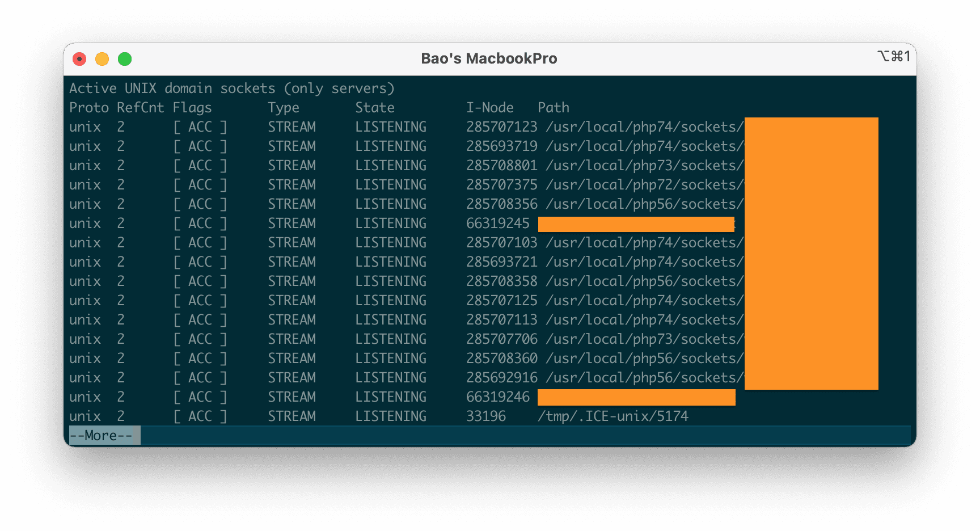980x531 pixels.
Task: Click the Flags column header
Action: 192,107
